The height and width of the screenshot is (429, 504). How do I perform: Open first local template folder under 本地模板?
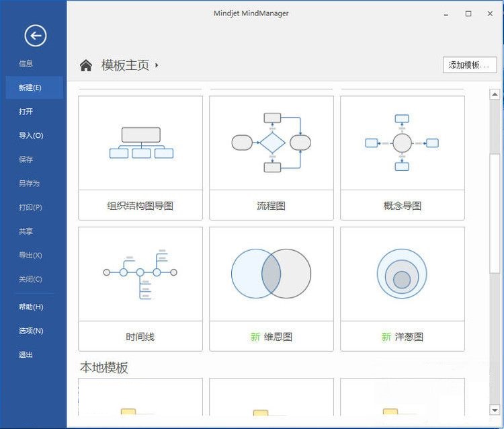tap(140, 397)
